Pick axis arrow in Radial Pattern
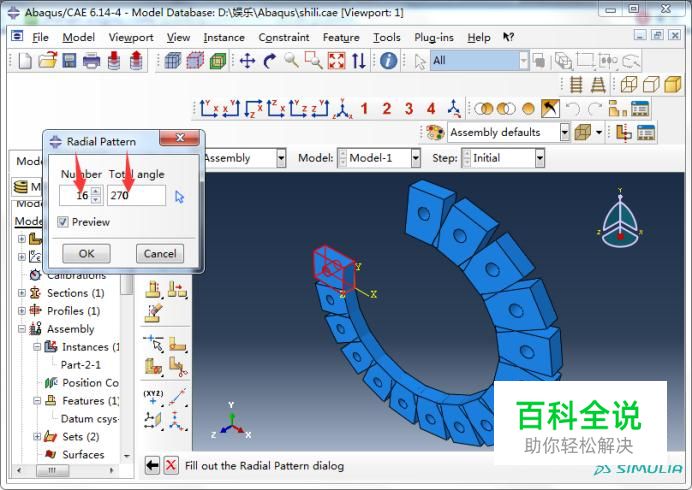Viewport: 692px width, 490px height. [x=179, y=196]
